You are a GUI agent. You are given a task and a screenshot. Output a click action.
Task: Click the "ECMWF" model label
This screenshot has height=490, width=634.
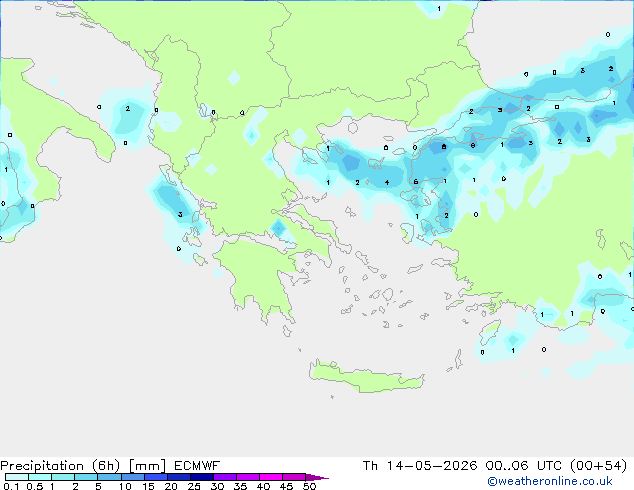point(197,466)
